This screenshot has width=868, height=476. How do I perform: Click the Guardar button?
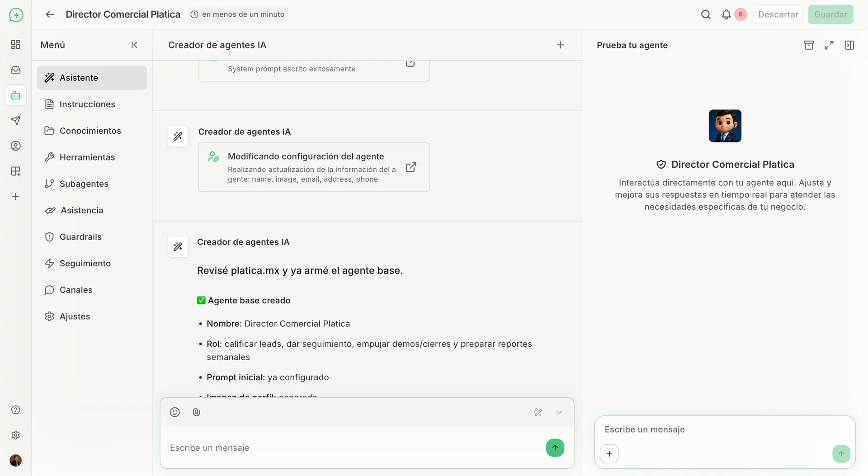pyautogui.click(x=831, y=14)
